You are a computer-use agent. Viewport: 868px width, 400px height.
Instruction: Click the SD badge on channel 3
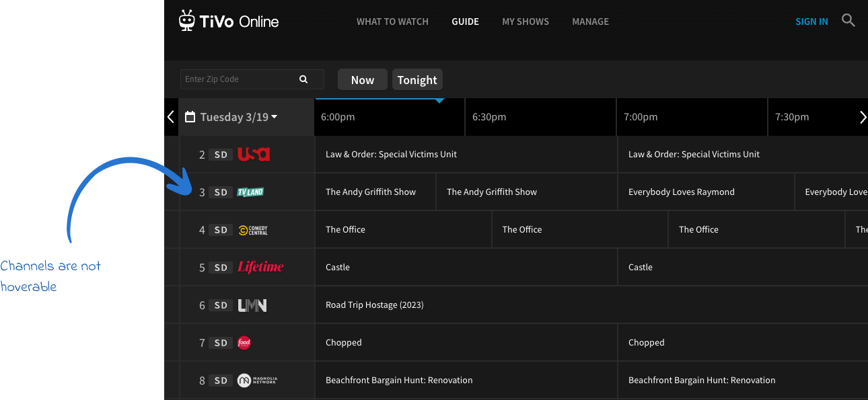click(x=221, y=192)
